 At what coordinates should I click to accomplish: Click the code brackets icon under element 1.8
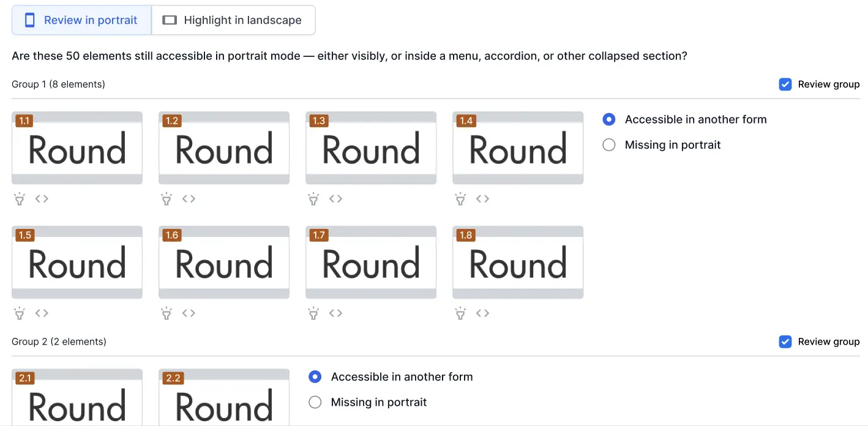[482, 313]
